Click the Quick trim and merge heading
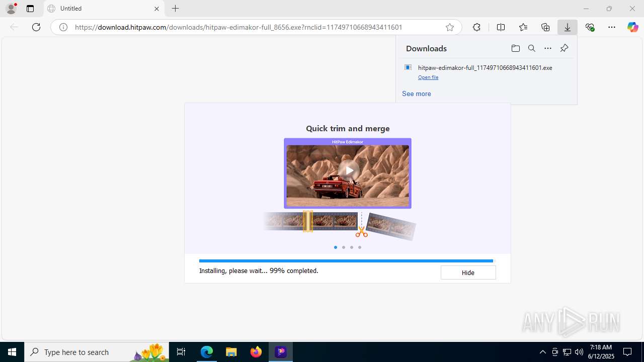644x362 pixels. click(348, 129)
